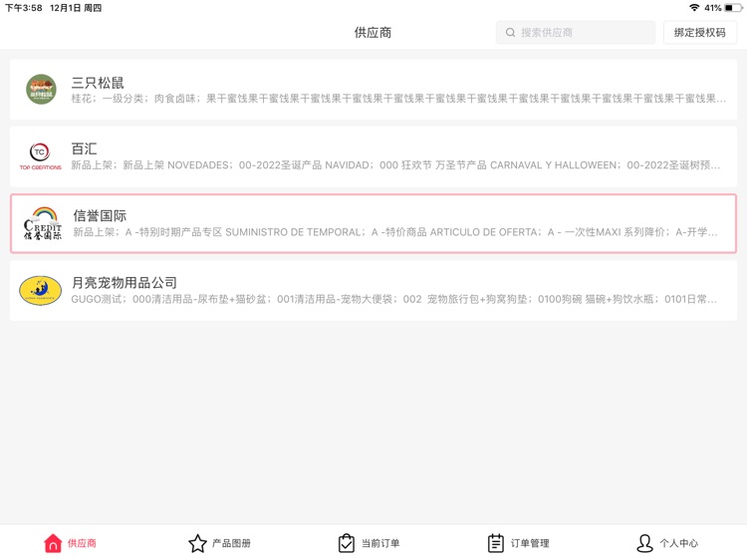
Task: Tap the 百汇 Top Creations logo
Action: [41, 156]
